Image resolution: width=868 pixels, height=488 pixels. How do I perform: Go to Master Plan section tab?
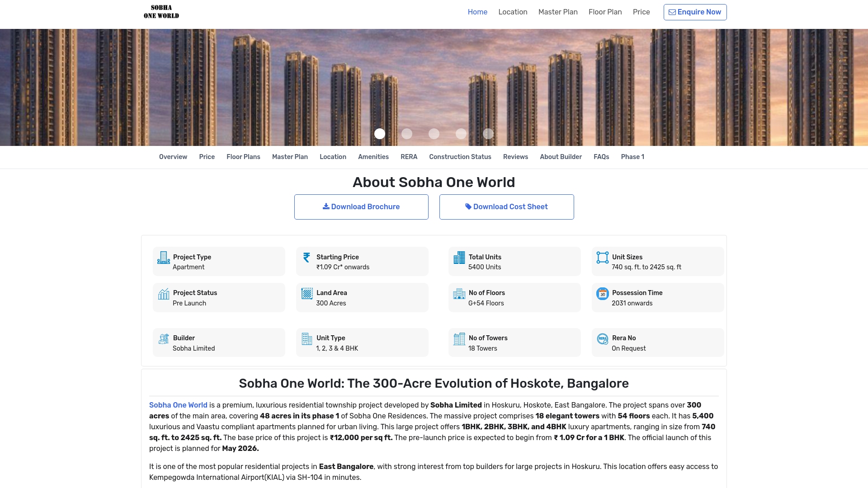point(290,157)
